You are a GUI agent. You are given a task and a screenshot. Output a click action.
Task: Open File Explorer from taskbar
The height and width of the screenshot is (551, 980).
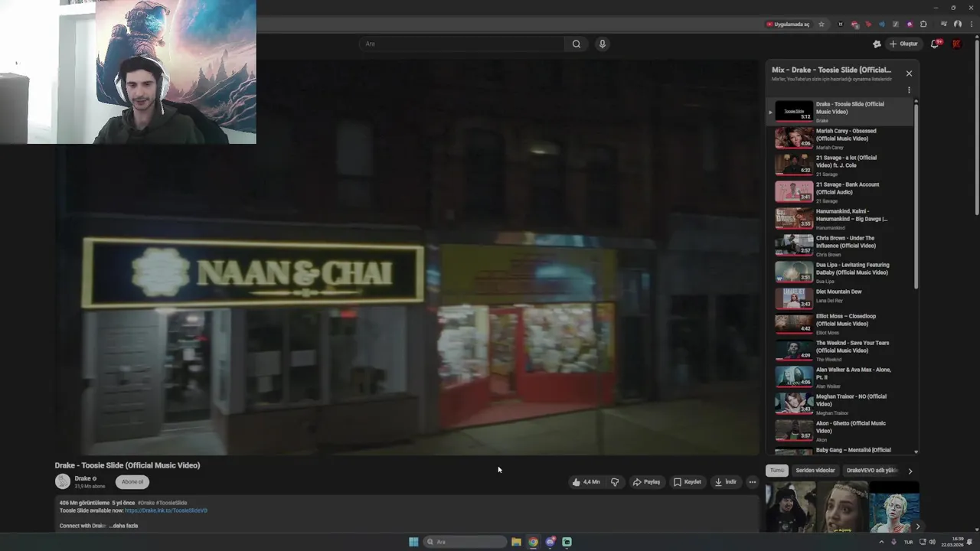tap(516, 542)
